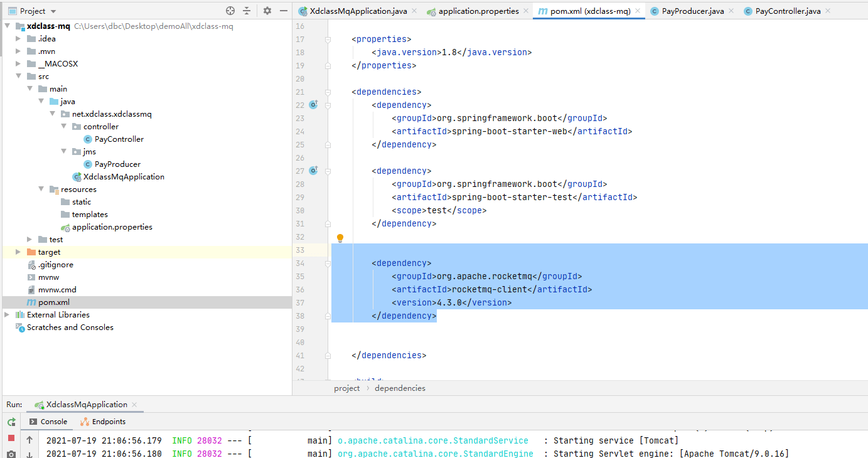
Task: Select application.properties file in project tree
Action: (112, 227)
